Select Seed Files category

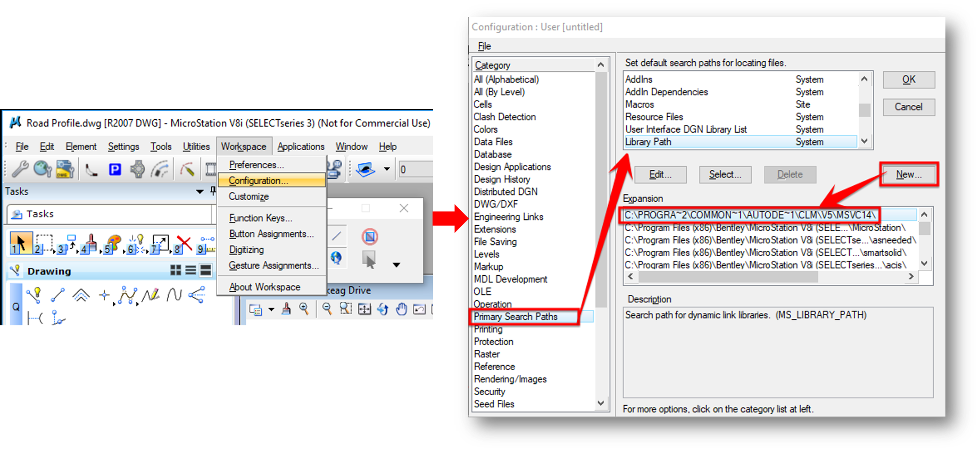494,404
